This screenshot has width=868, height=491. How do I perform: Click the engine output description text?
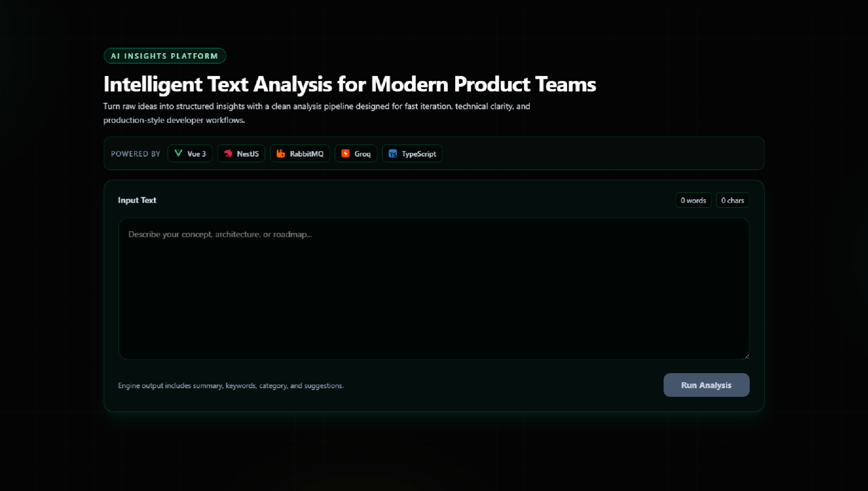(x=231, y=385)
